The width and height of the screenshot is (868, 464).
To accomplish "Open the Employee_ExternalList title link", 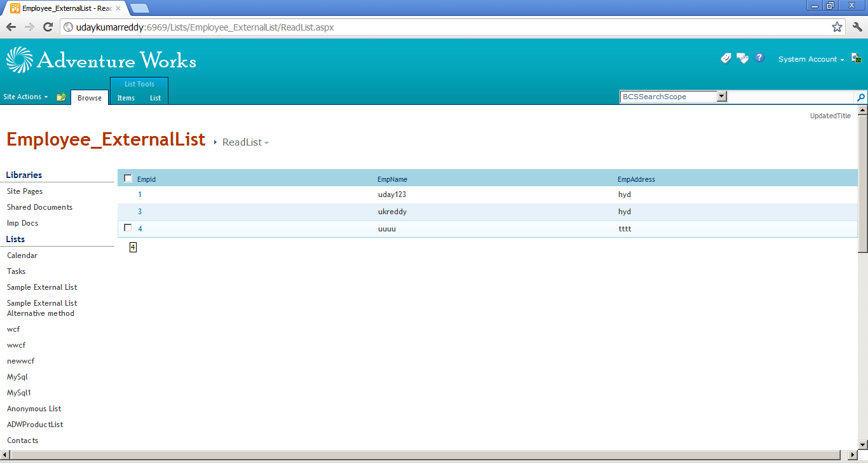I will point(106,139).
